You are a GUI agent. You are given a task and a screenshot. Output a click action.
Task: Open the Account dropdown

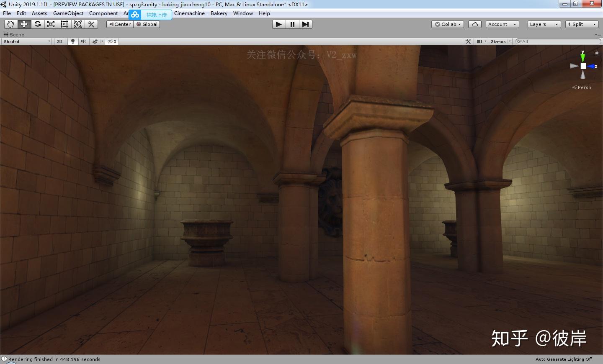click(502, 24)
